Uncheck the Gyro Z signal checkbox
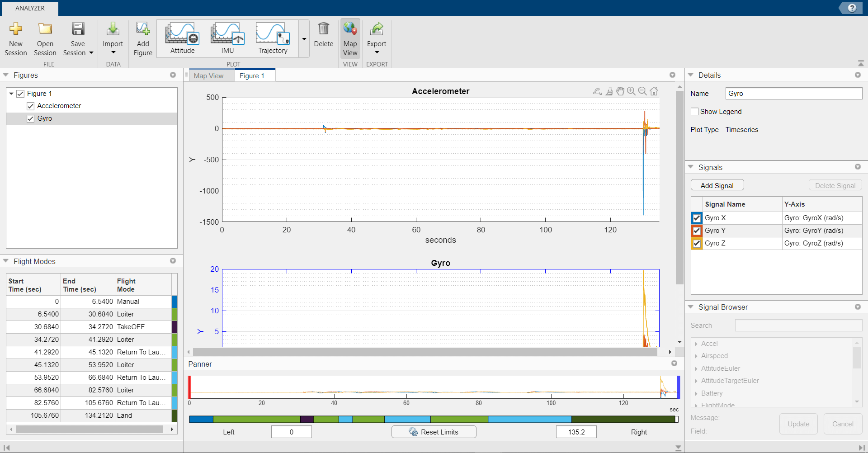 697,243
